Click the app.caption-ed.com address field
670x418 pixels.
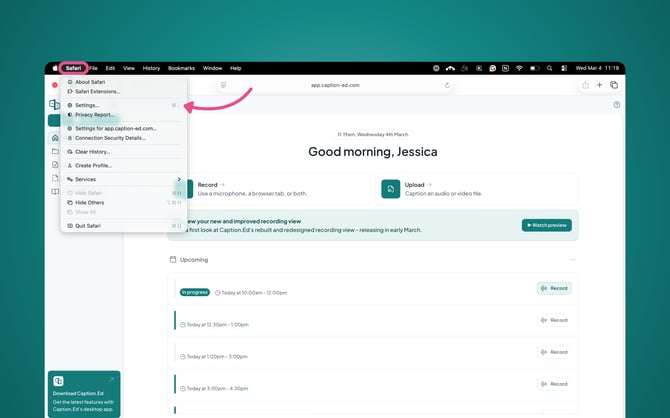point(335,85)
